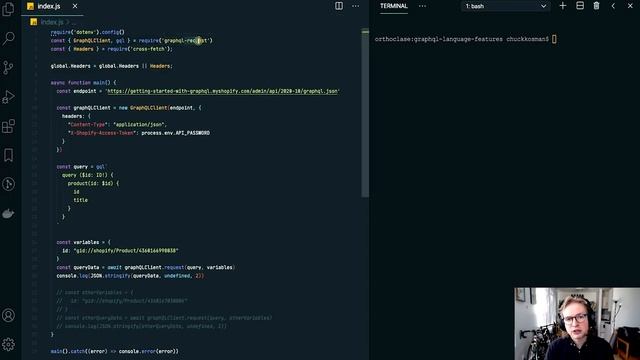Move panel with the arrow icon
Screen dimensions: 640x360
pos(613,6)
